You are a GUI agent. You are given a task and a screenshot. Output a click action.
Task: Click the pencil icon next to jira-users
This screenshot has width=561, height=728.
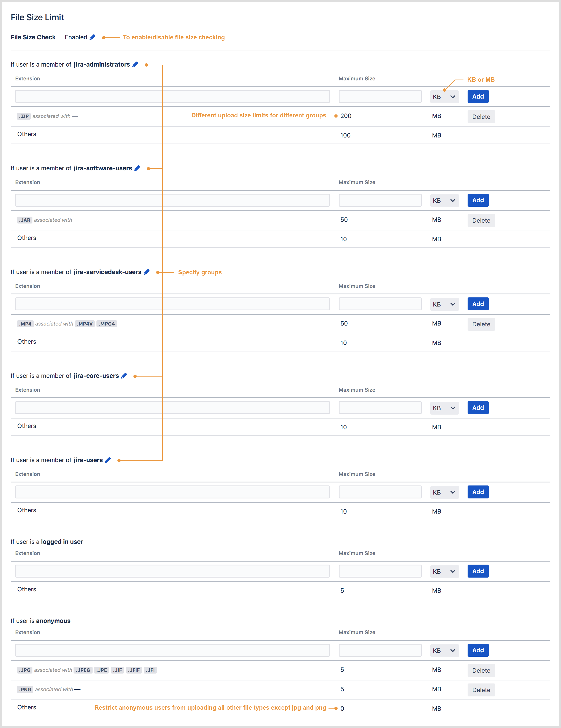pyautogui.click(x=108, y=460)
